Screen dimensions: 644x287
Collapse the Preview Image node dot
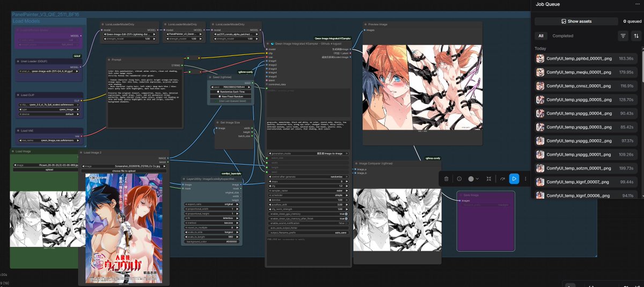click(365, 24)
